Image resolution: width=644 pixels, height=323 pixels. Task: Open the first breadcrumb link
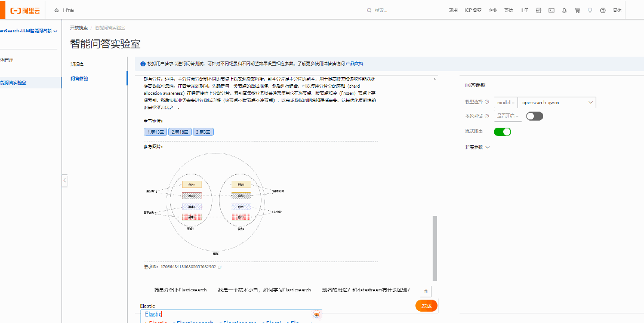(79, 28)
